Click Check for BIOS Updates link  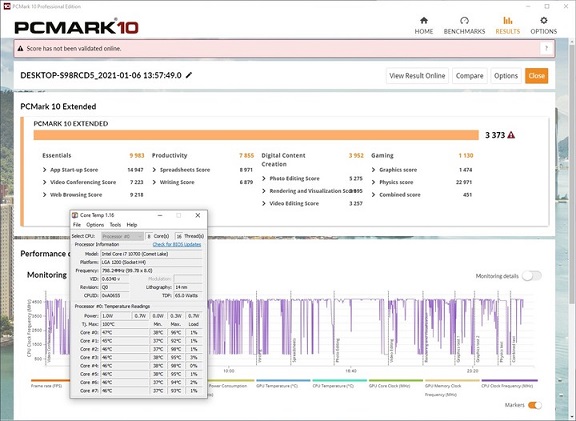[177, 244]
